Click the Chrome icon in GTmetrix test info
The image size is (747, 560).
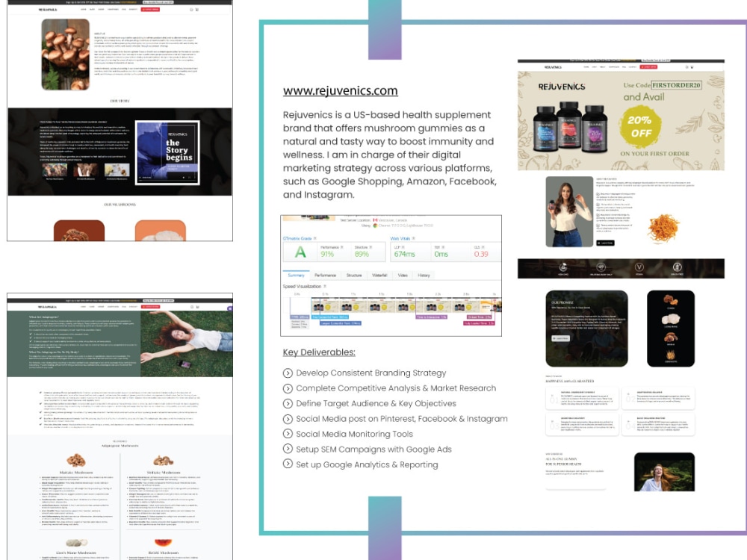(x=375, y=225)
